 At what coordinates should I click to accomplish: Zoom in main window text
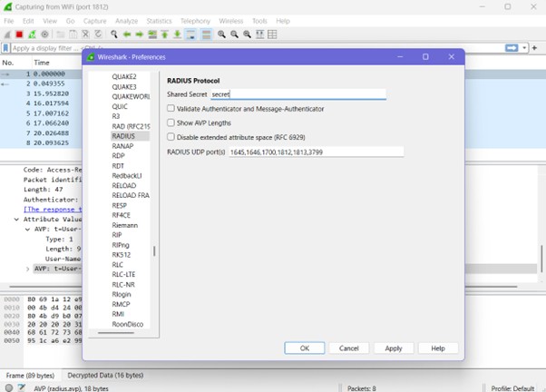221,34
